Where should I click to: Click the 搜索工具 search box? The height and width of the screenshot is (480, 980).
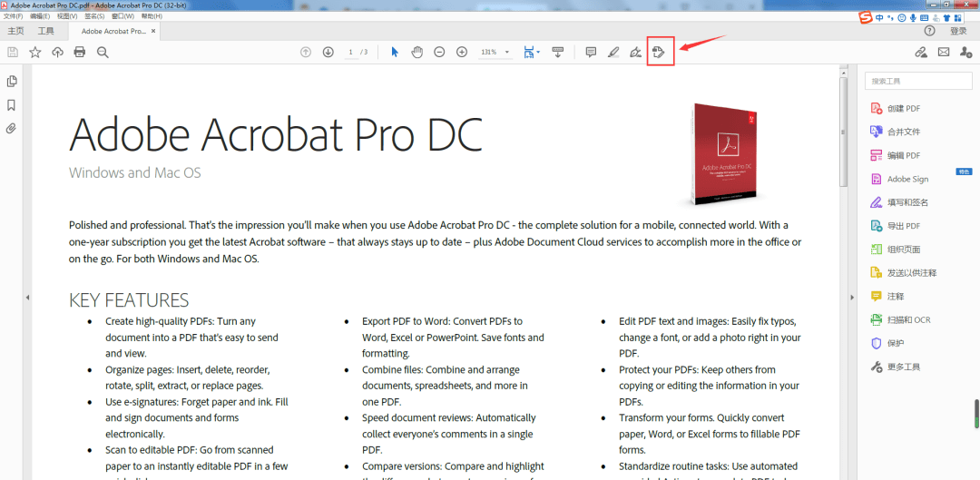coord(918,81)
